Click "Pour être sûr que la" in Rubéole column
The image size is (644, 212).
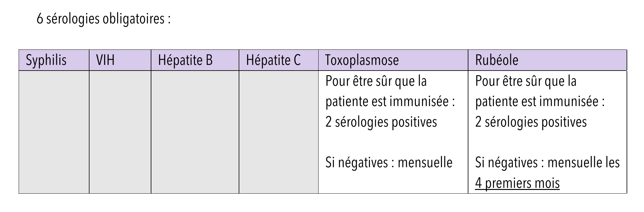526,81
